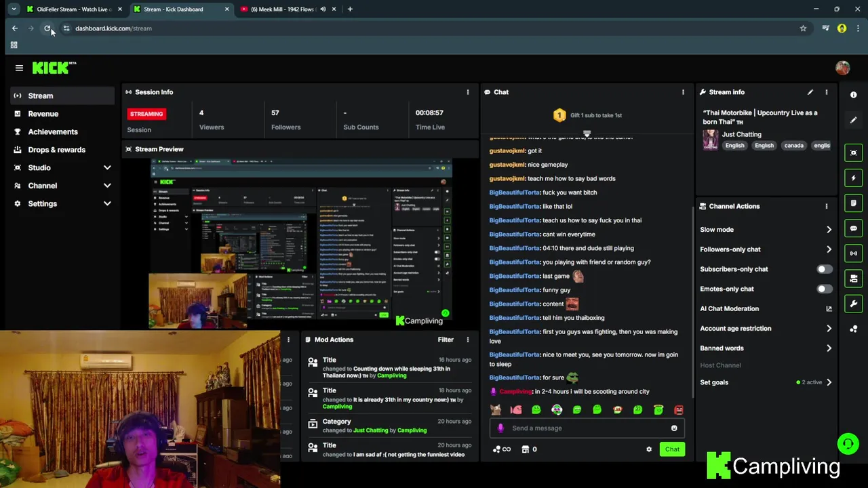
Task: Click the purple microphone icon in message box
Action: 500,428
